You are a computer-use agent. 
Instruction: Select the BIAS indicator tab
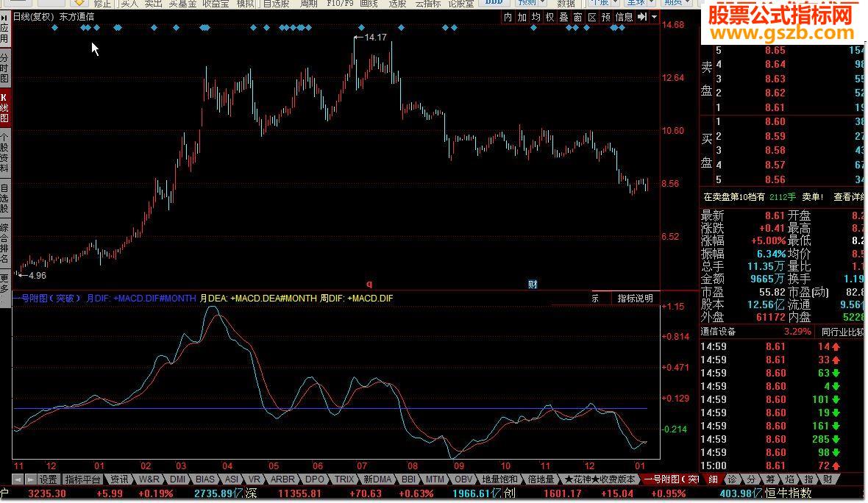point(204,479)
